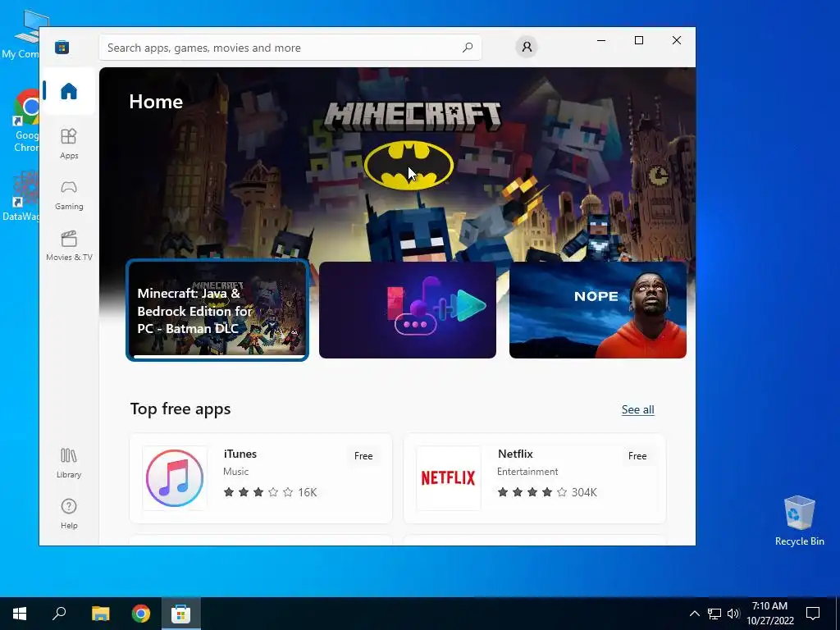Open the Windows Start menu
The image size is (840, 630).
20,614
